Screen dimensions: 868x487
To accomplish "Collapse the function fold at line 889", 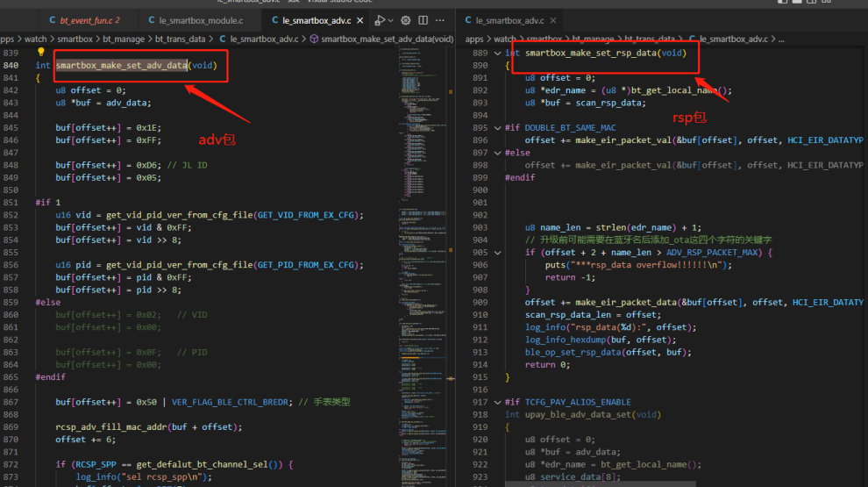I will click(x=497, y=54).
